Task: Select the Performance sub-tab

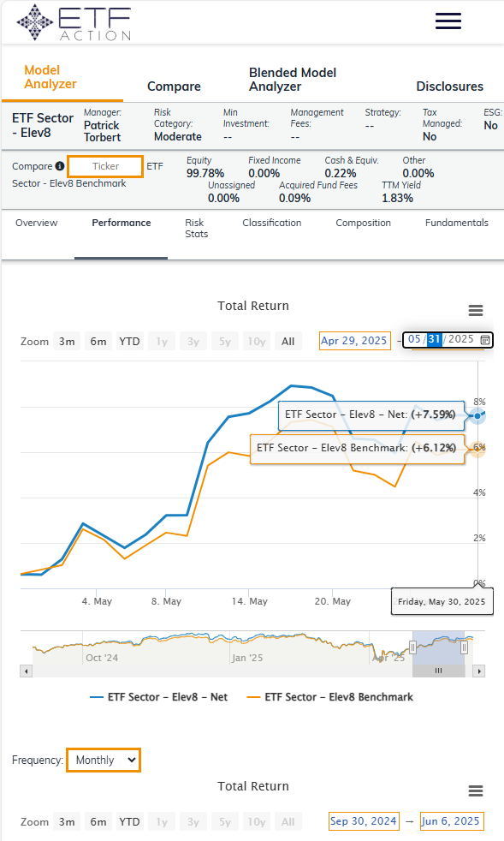Action: 122,223
